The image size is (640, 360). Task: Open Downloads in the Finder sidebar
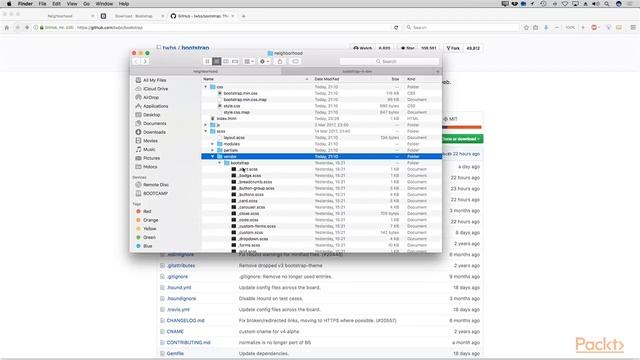154,132
